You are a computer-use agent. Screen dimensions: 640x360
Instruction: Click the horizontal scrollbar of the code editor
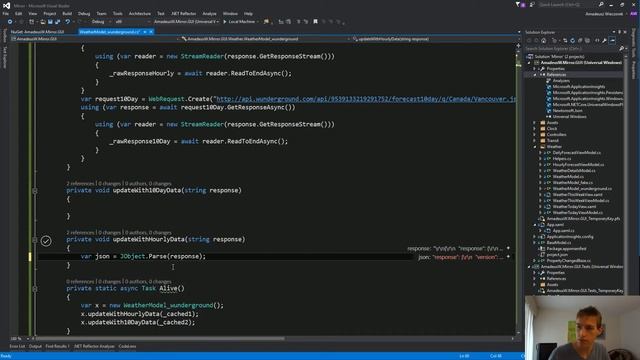(x=159, y=338)
